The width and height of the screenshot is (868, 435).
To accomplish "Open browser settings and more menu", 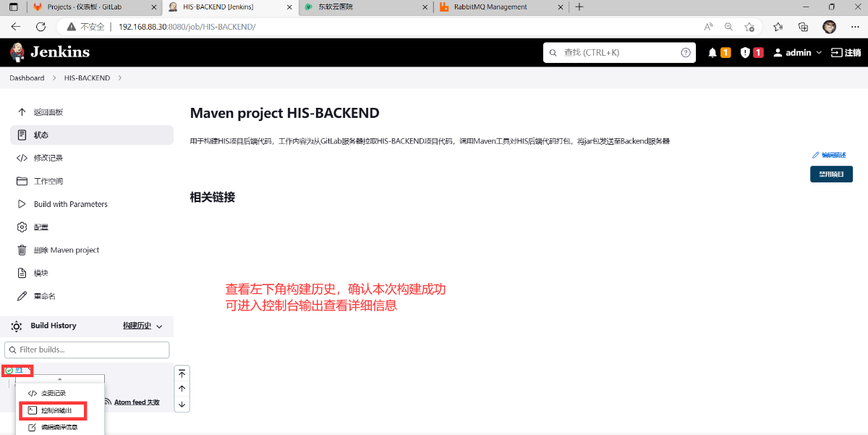I will coord(854,27).
